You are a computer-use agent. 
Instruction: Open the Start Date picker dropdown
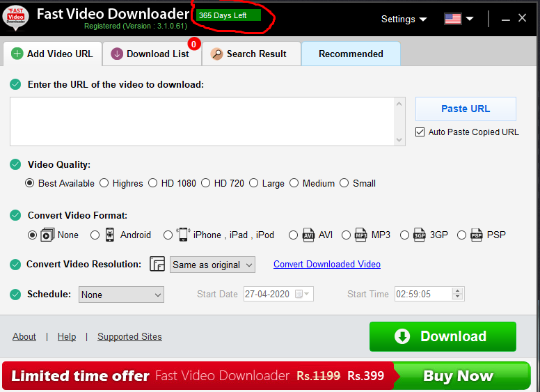(306, 294)
